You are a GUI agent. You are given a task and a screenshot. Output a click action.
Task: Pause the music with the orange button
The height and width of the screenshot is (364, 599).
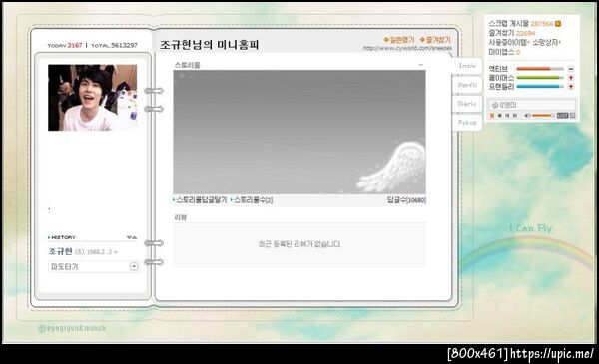(x=492, y=115)
